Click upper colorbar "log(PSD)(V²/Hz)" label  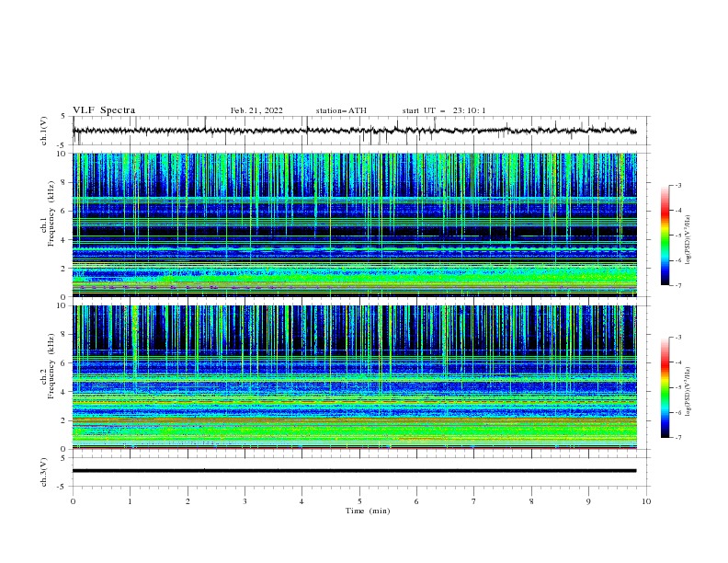(688, 240)
